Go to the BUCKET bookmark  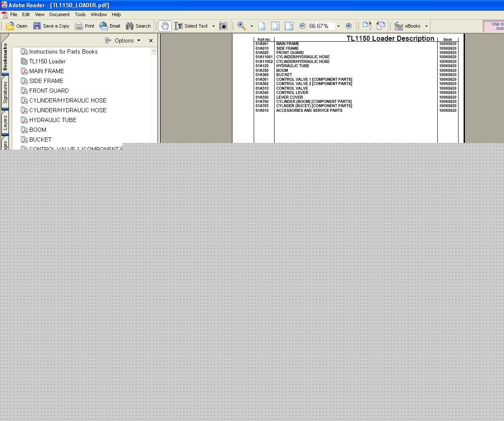40,139
